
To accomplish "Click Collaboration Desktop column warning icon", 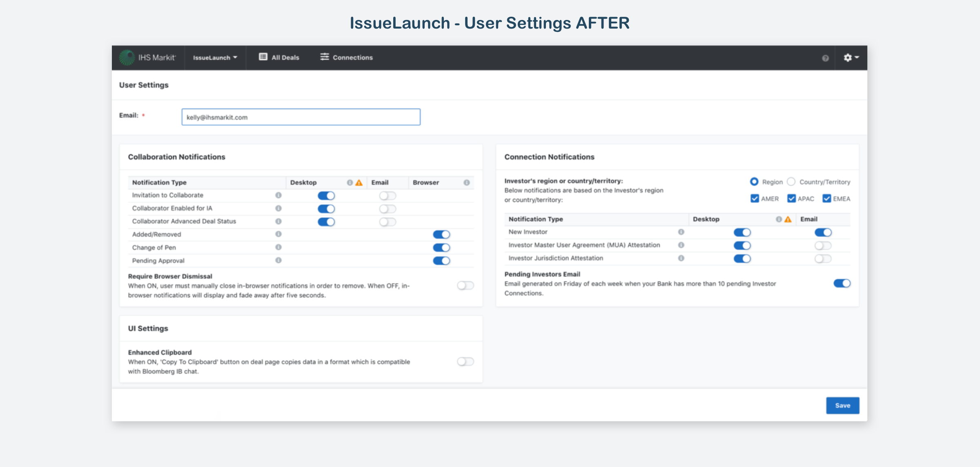I will 359,182.
